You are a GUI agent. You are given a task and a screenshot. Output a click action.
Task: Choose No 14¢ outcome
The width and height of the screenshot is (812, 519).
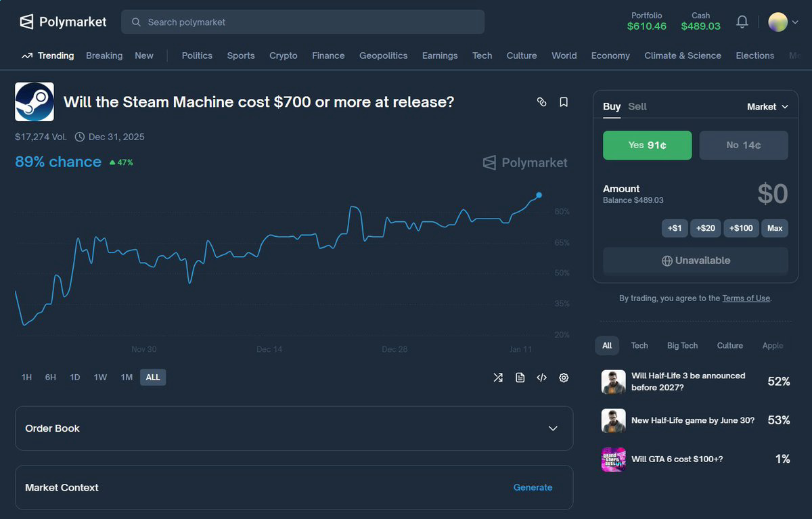(x=744, y=145)
